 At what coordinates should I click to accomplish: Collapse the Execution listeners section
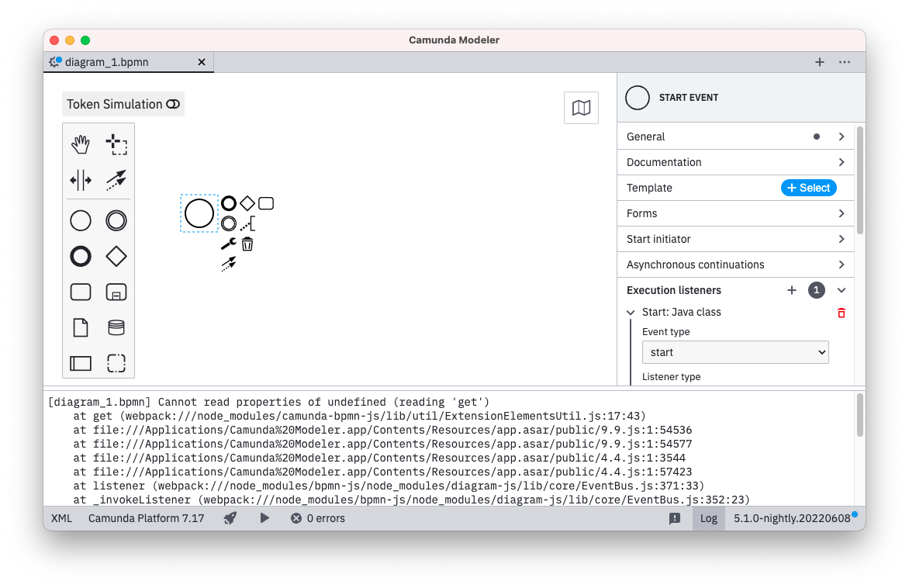point(841,290)
